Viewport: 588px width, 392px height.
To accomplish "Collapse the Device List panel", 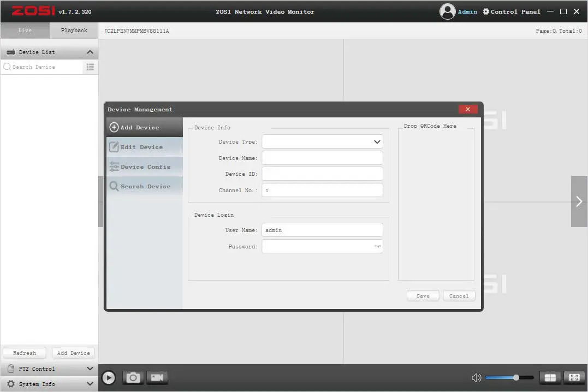I will pos(90,52).
